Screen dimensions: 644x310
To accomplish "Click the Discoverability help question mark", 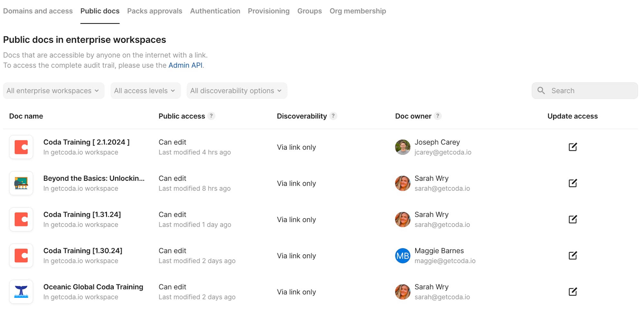I will [x=333, y=116].
